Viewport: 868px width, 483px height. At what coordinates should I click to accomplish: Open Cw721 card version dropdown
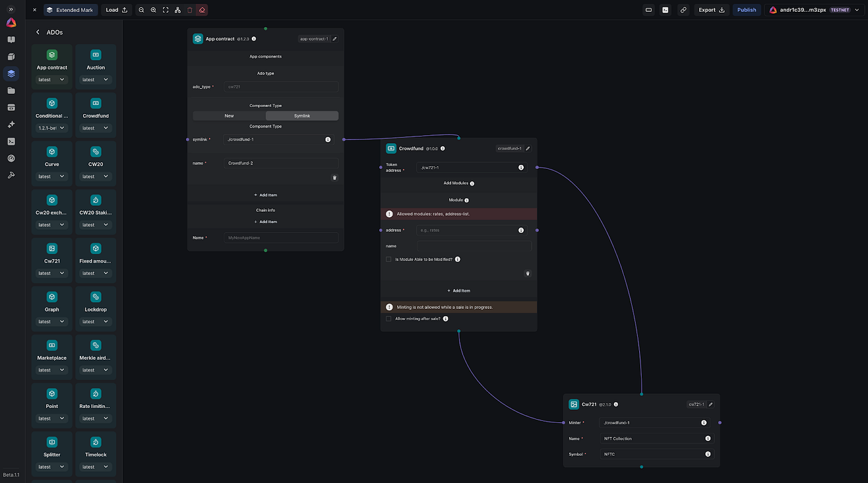52,273
